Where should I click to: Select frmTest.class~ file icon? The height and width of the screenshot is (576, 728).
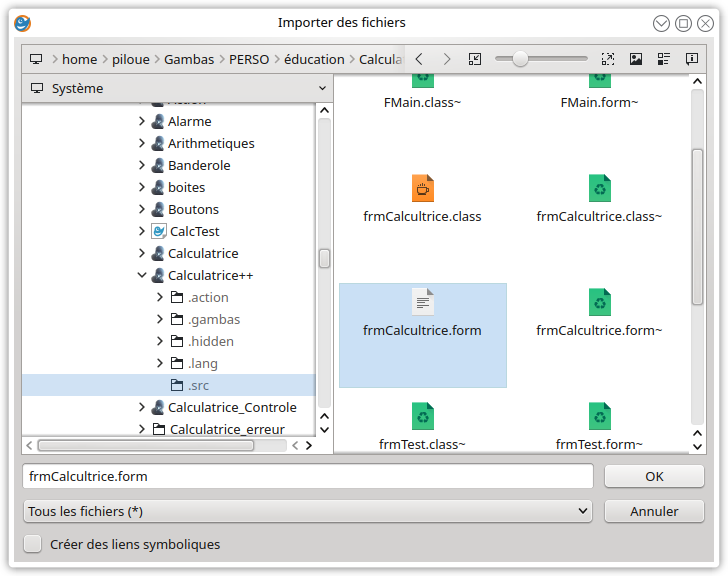(x=422, y=416)
